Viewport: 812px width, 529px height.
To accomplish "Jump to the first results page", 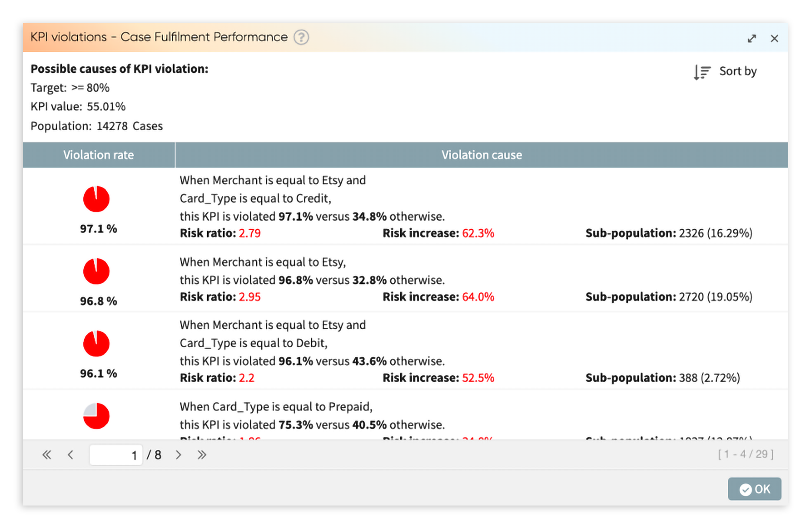I will point(46,455).
